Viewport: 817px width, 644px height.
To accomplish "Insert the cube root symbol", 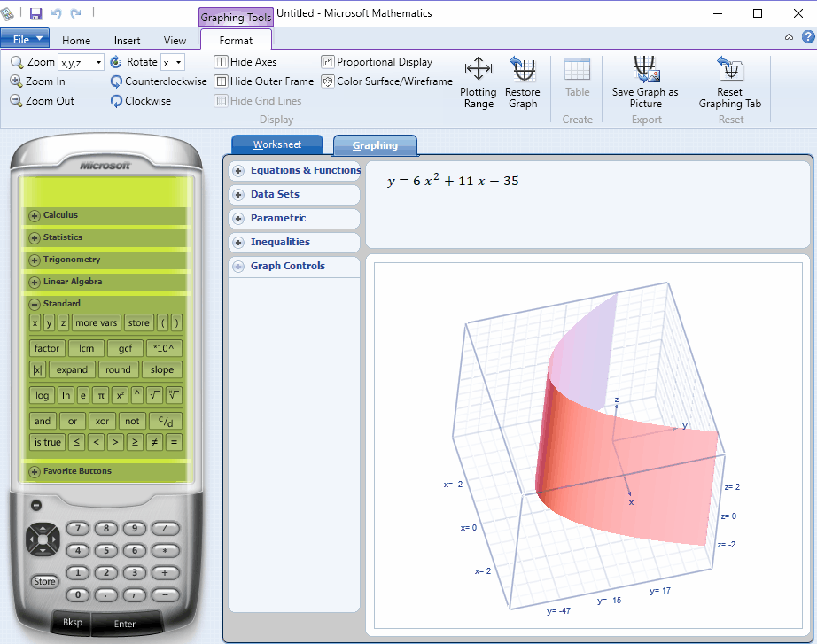I will (174, 395).
